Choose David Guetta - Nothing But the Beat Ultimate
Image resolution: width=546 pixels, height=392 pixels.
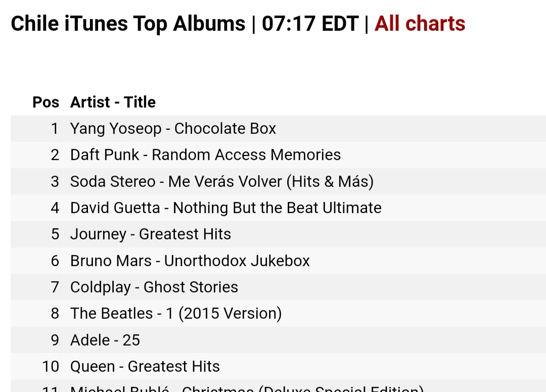[x=225, y=208]
